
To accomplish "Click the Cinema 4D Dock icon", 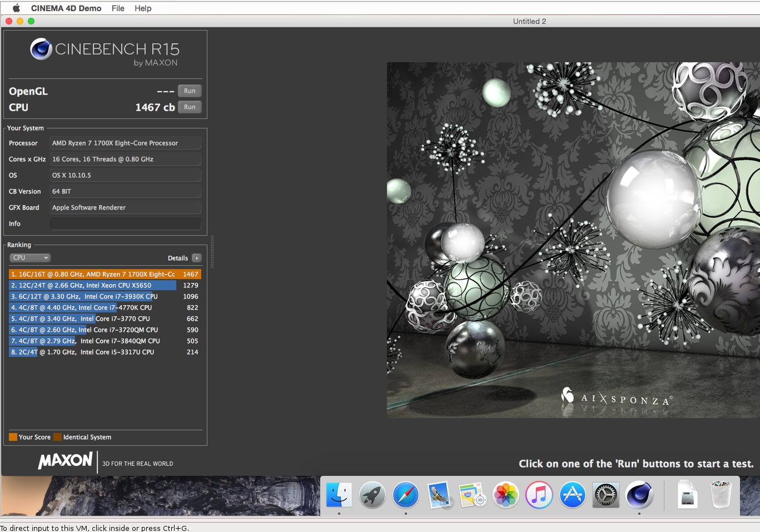I will pos(639,495).
